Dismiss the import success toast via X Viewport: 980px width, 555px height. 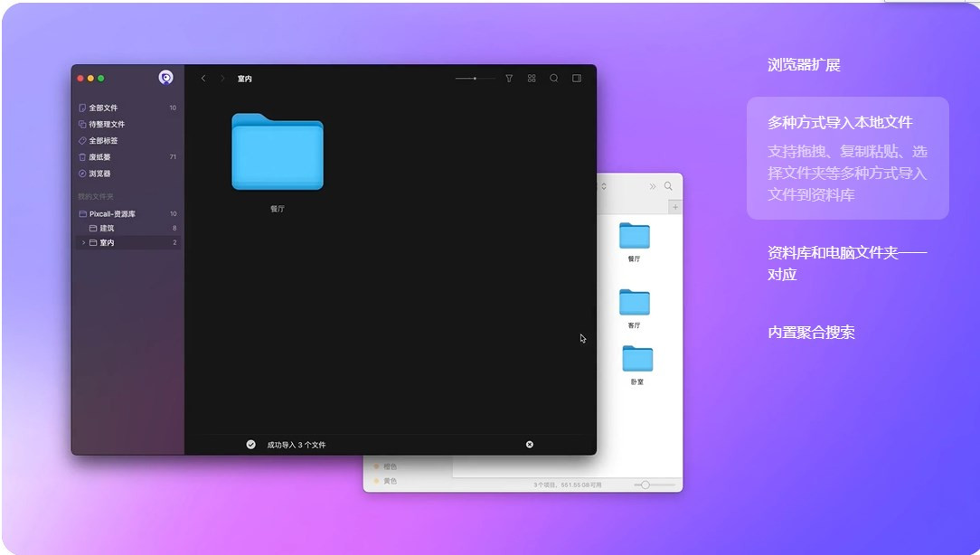click(530, 444)
